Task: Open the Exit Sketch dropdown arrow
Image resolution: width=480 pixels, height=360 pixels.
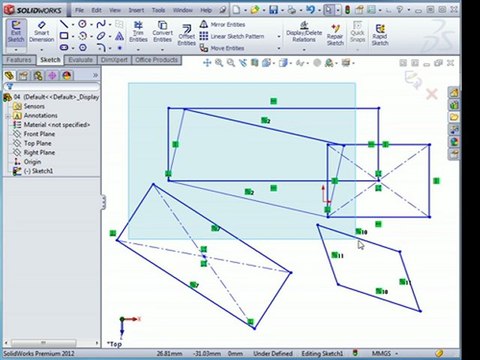Action: pyautogui.click(x=16, y=50)
